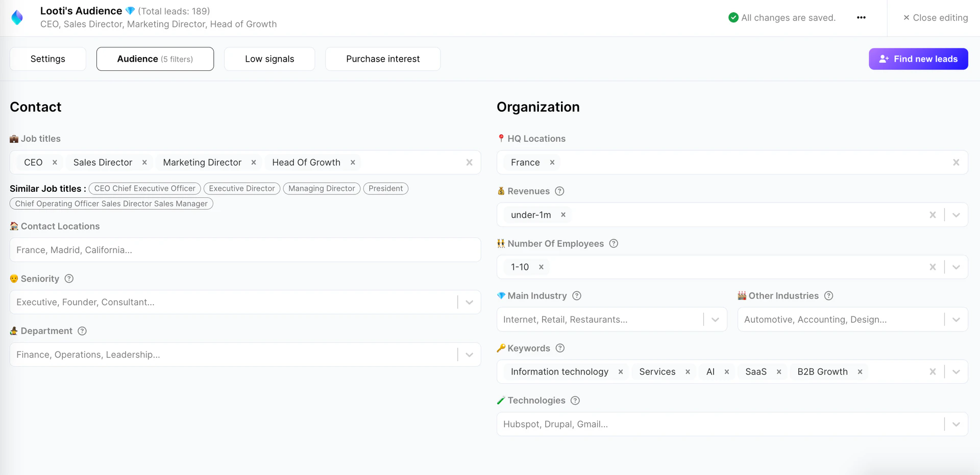The image size is (980, 475).
Task: Open the Main Industry dropdown
Action: (x=715, y=319)
